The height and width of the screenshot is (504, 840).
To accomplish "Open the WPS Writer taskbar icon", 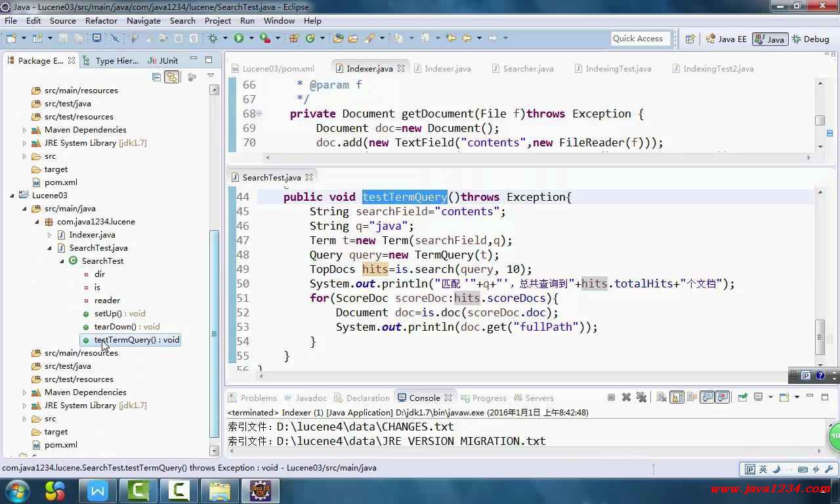I will click(x=98, y=490).
